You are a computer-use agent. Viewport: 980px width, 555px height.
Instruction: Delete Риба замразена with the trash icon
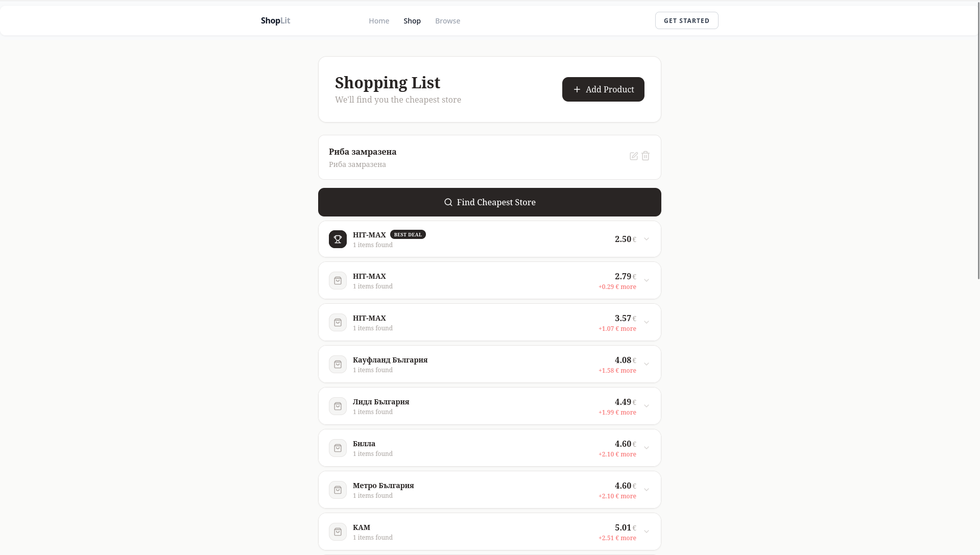click(x=646, y=156)
